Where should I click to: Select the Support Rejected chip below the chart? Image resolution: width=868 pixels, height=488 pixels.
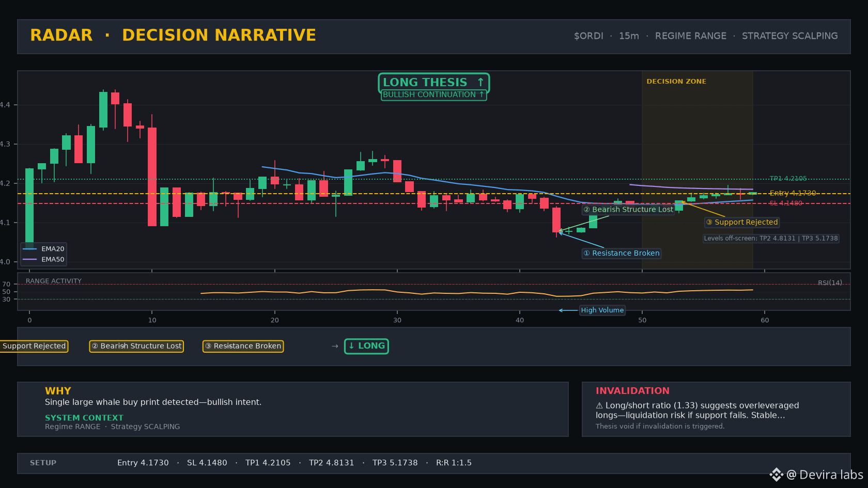click(34, 346)
